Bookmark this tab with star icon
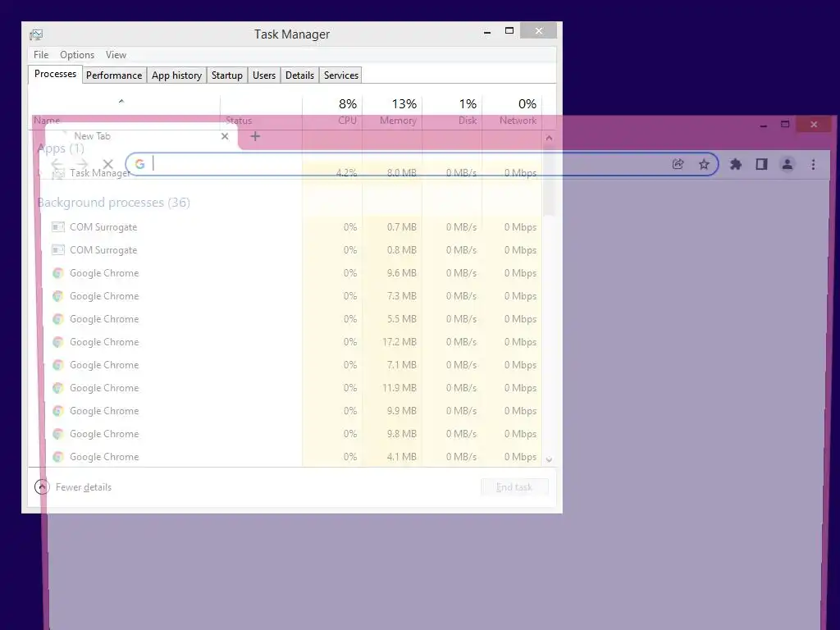Viewport: 840px width, 630px height. [x=704, y=164]
